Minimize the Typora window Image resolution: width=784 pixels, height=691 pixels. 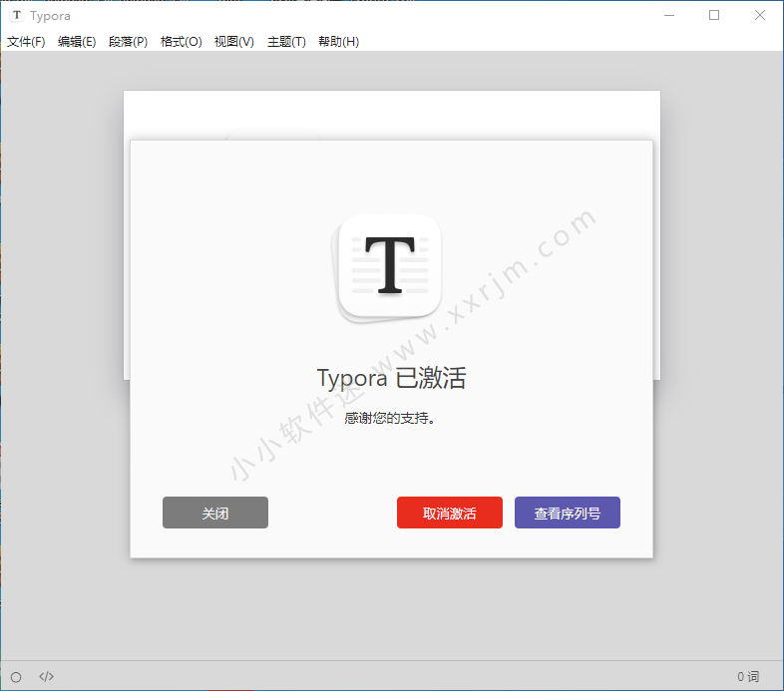pos(669,16)
